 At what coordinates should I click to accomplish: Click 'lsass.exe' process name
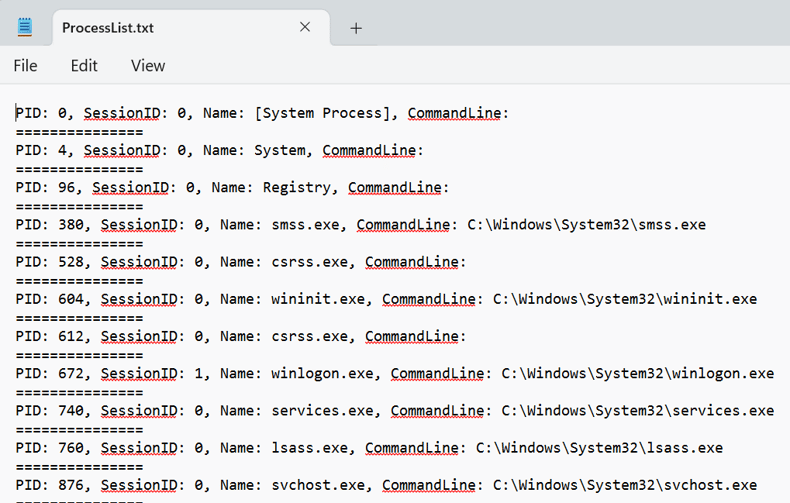tap(309, 448)
